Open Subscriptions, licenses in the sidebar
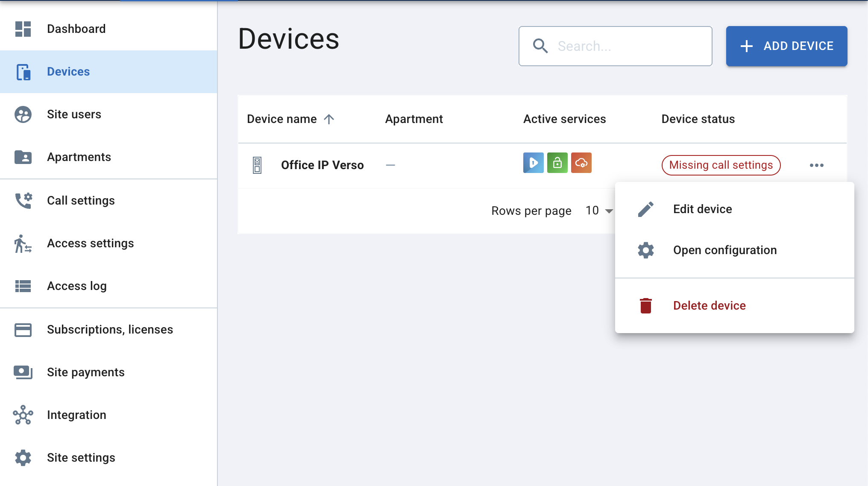 click(110, 330)
